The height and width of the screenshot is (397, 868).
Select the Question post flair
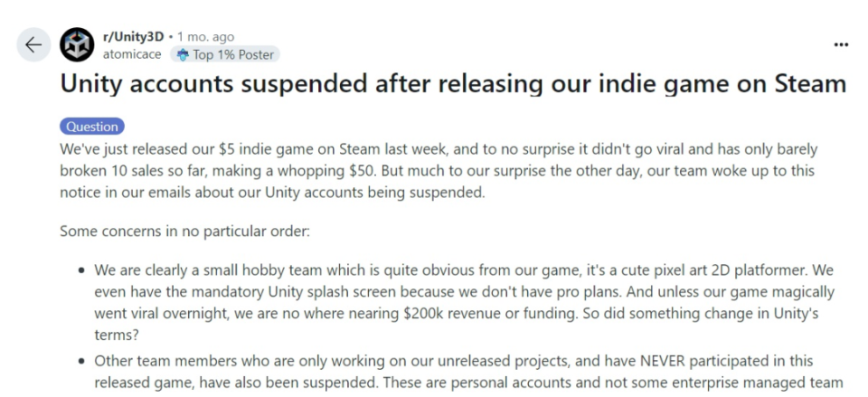pos(91,127)
